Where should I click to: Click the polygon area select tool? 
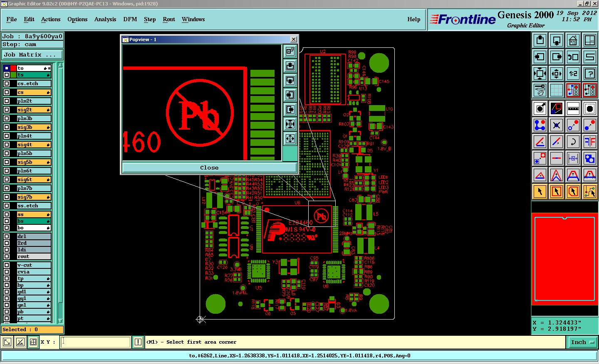(573, 192)
